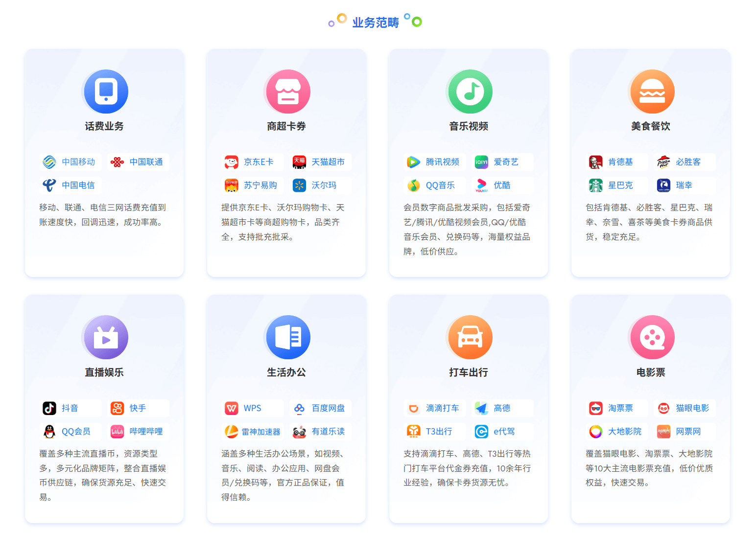Screen dimensions: 756x534
Task: Click the 腾讯视频 play logo icon
Action: coord(414,162)
